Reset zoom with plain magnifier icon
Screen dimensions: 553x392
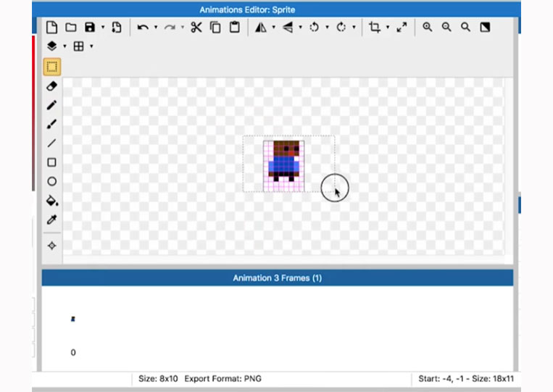[465, 27]
